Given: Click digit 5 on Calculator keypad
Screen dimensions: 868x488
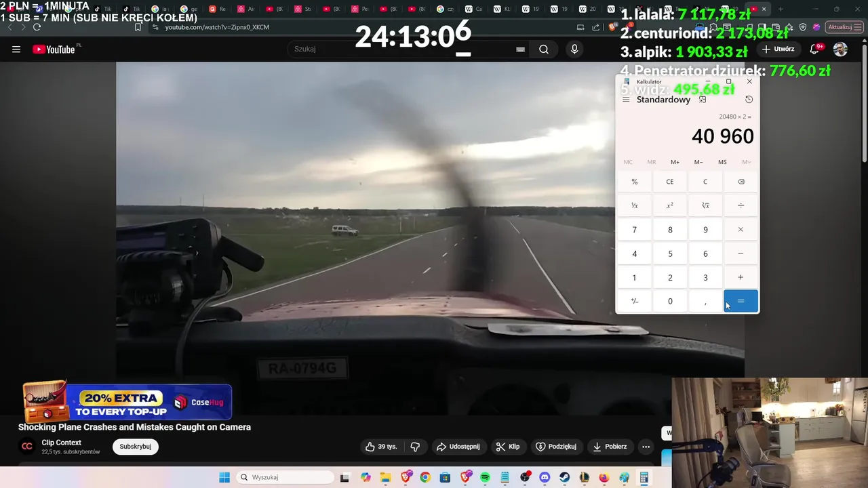Looking at the screenshot, I should point(670,253).
